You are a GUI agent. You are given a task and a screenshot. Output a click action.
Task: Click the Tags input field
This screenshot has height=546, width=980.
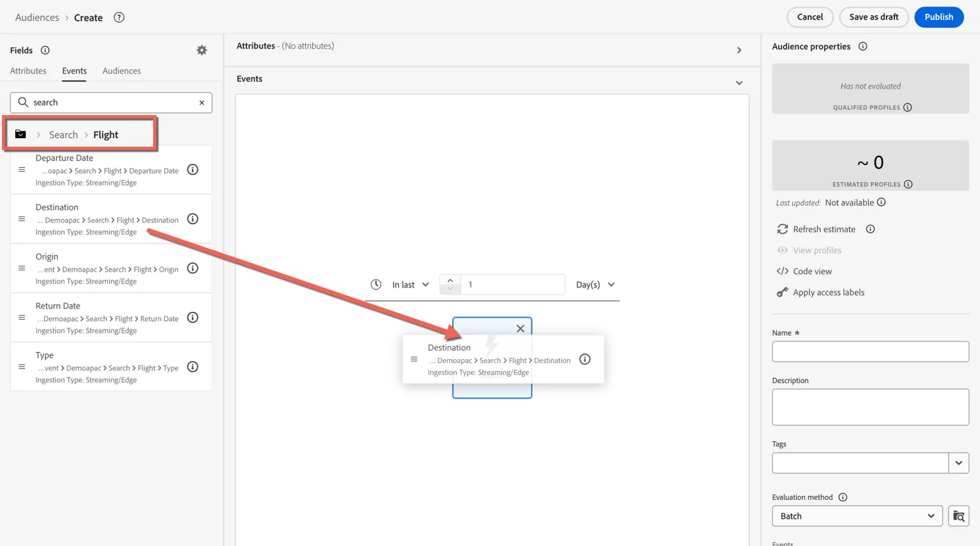860,463
